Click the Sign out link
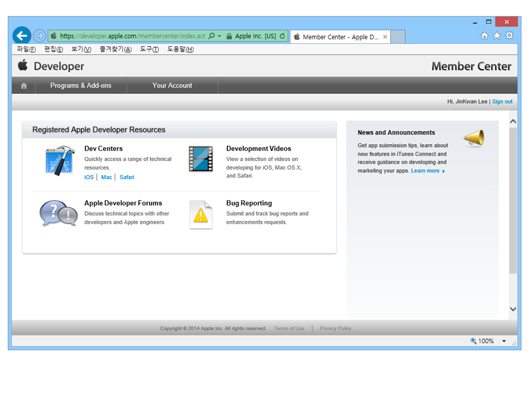Viewport: 532px width, 399px height. 502,101
